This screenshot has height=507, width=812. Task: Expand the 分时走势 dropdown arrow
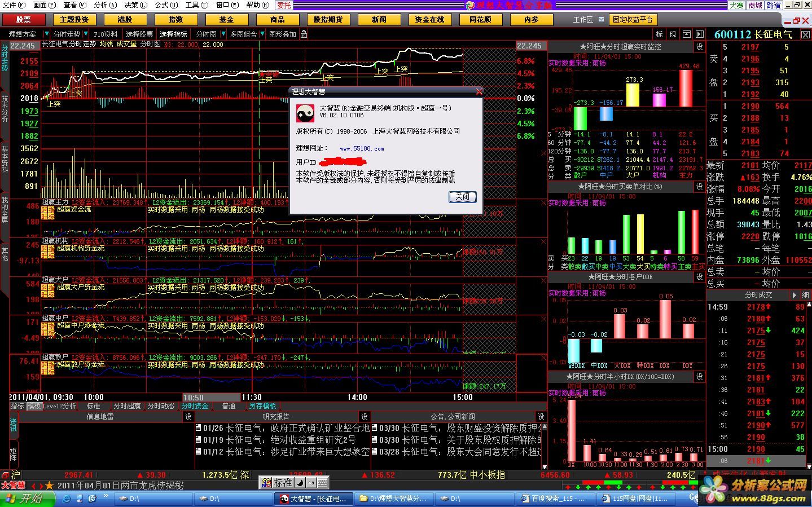pyautogui.click(x=86, y=34)
